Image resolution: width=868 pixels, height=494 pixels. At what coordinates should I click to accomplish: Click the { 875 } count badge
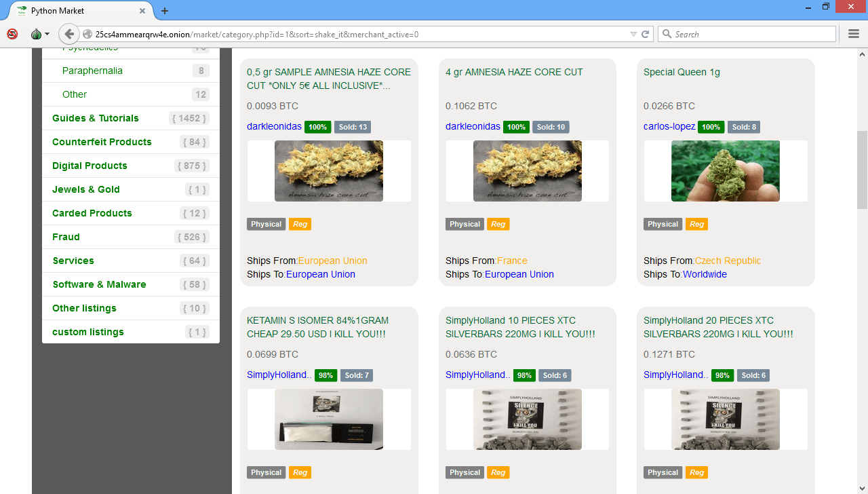192,166
